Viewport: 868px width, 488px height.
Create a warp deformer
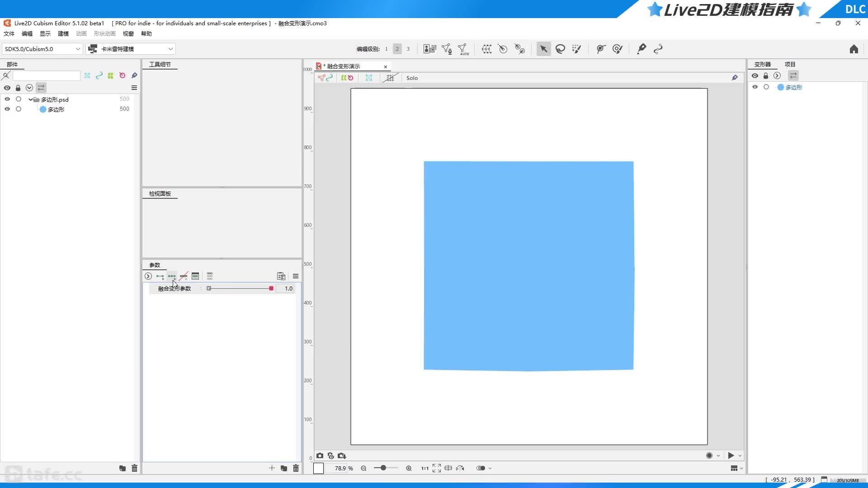(486, 49)
